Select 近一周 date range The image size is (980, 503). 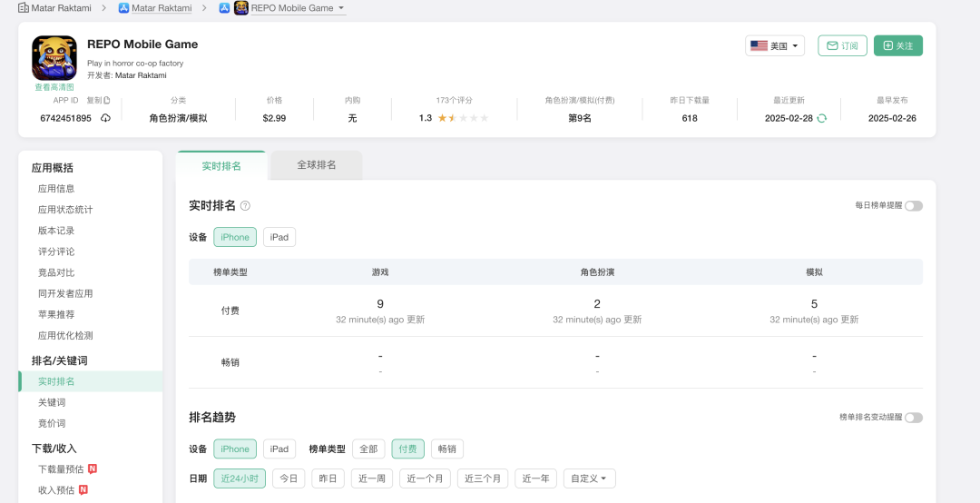click(372, 478)
